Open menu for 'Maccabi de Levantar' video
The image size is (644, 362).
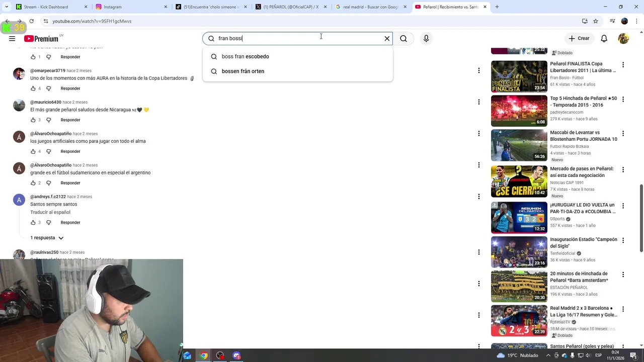623,134
